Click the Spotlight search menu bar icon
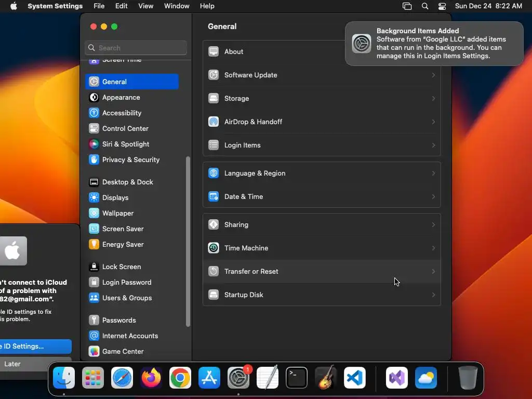 425,6
